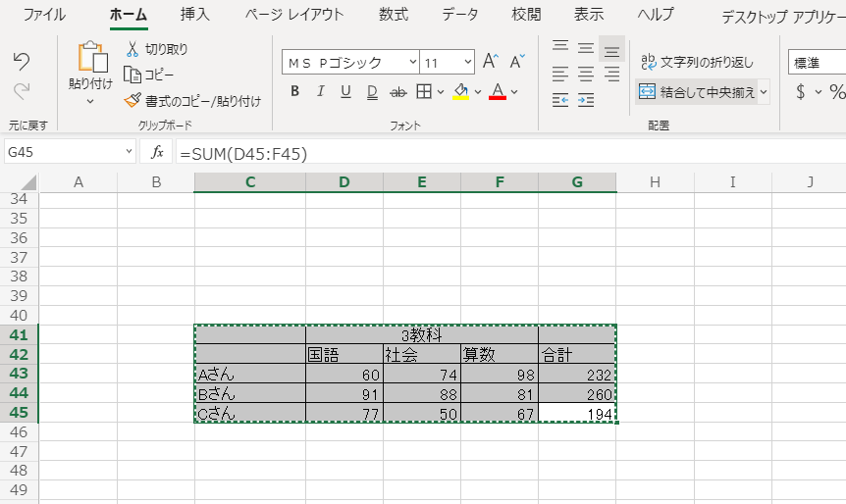Open the 挿入 (Insert) ribbon tab
The height and width of the screenshot is (504, 846).
[x=194, y=15]
